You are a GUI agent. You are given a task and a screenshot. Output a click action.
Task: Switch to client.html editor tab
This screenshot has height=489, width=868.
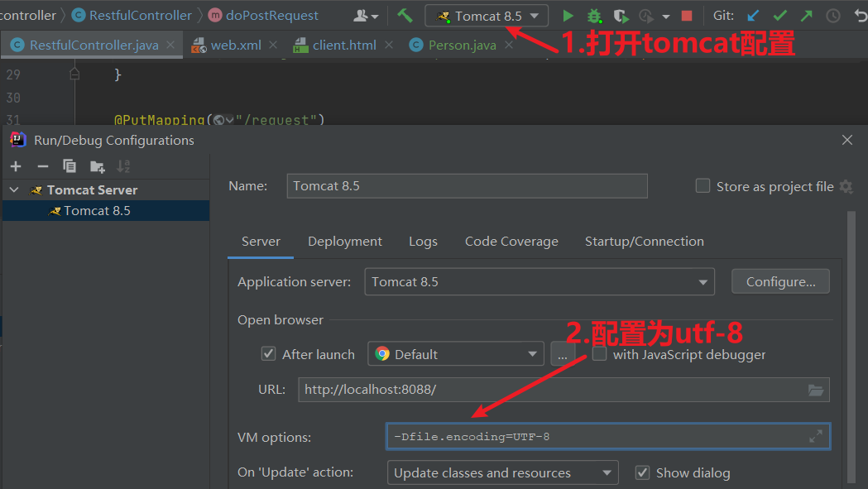tap(343, 45)
